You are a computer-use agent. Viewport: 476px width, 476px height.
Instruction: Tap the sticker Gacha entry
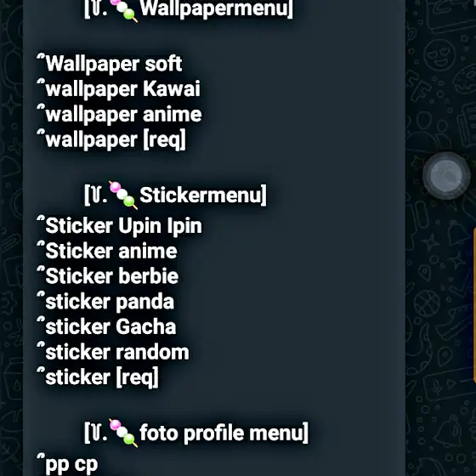(106, 327)
